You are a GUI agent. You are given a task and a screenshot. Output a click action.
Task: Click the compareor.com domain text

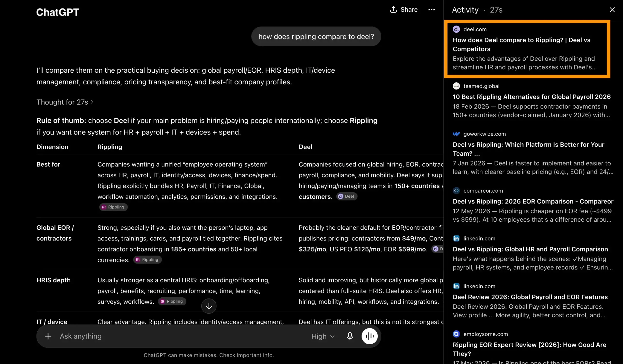[483, 191]
